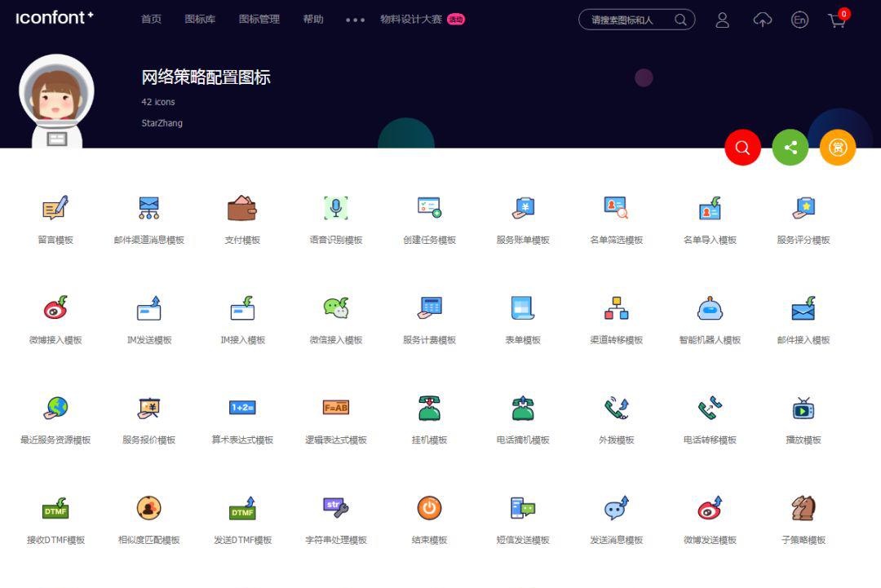
Task: Click the green share round button
Action: pyautogui.click(x=790, y=147)
